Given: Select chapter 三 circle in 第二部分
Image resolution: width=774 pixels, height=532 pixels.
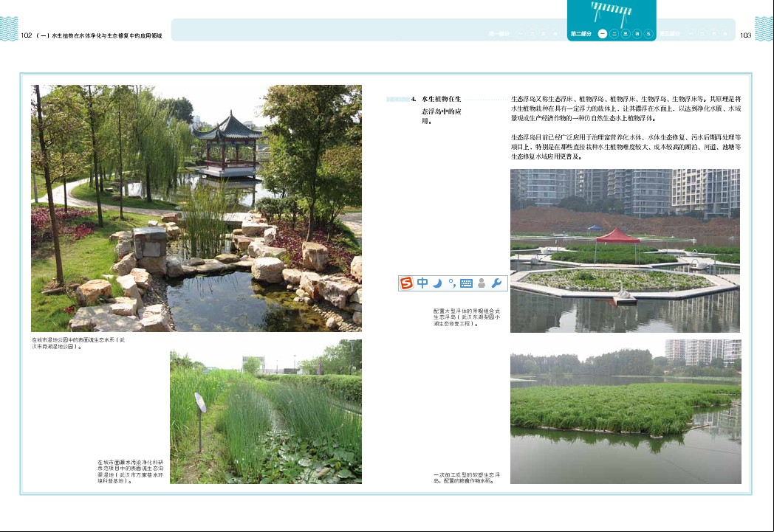Looking at the screenshot, I should pos(626,34).
